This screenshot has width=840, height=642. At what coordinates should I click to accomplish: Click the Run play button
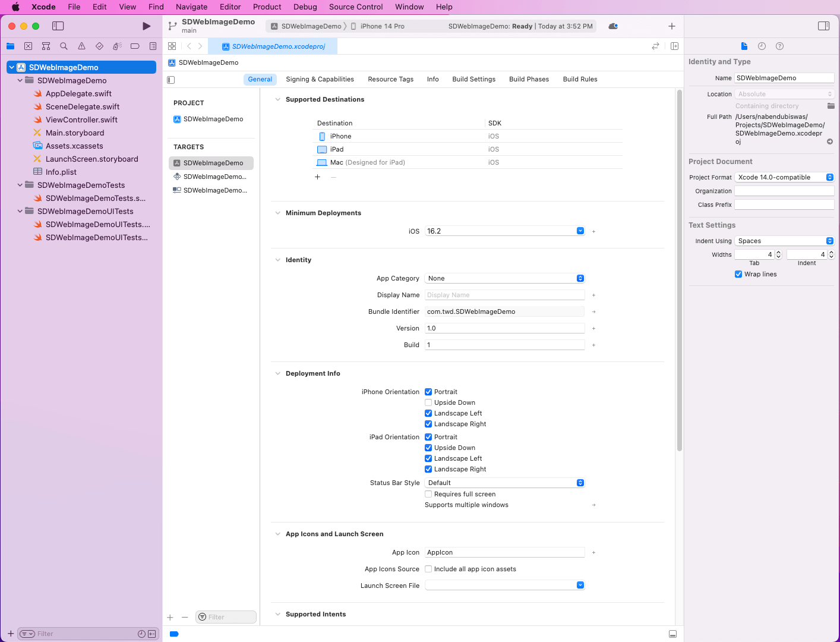click(x=146, y=26)
